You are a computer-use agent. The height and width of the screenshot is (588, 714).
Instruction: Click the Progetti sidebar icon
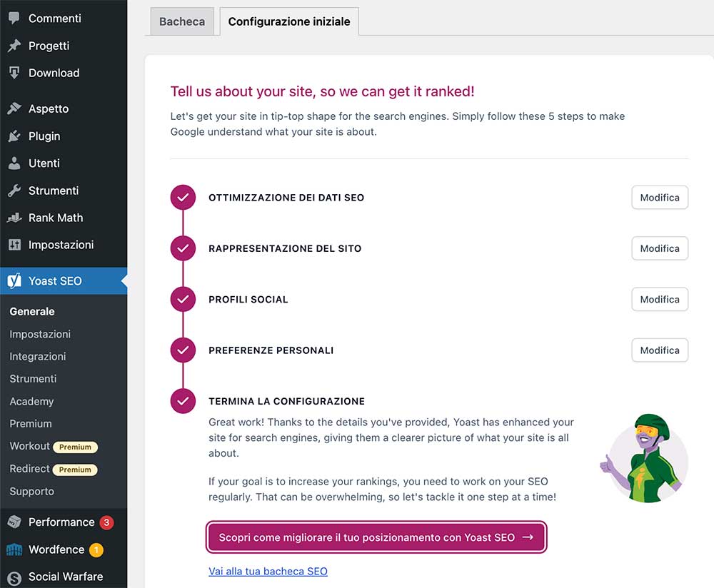click(14, 45)
